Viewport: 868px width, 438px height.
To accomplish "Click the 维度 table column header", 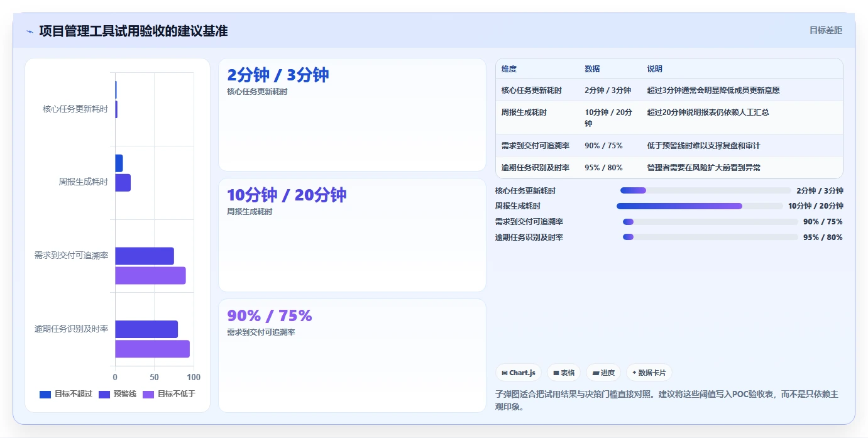I will 509,69.
